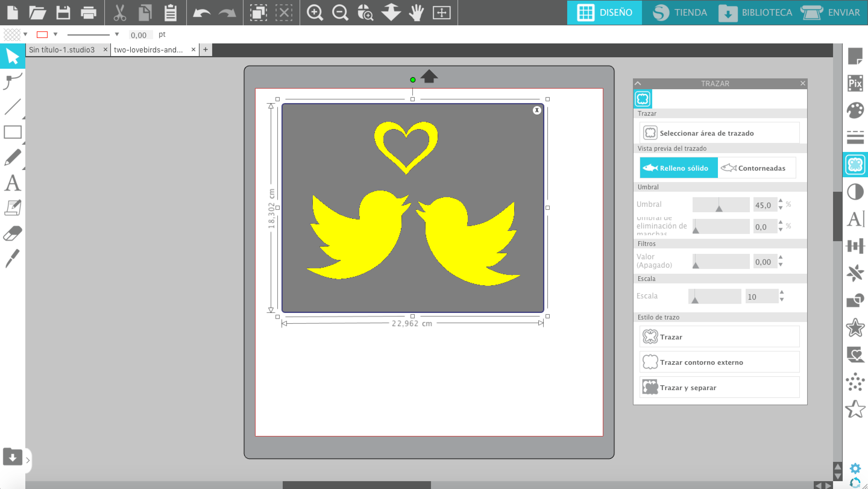
Task: Open the Text Style panel
Action: click(x=855, y=219)
